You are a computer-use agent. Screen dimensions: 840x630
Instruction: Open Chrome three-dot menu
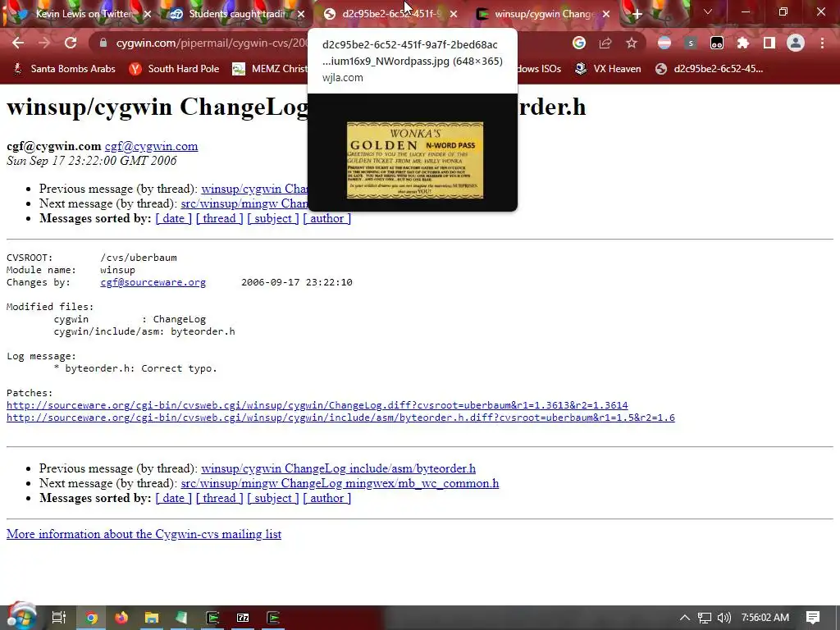(x=822, y=43)
